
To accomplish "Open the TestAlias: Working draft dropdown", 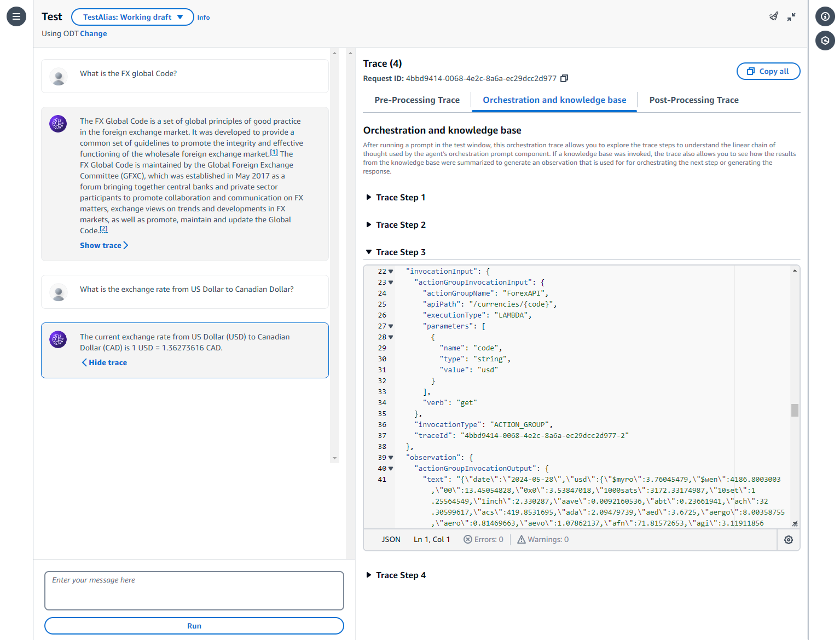I will [x=132, y=17].
